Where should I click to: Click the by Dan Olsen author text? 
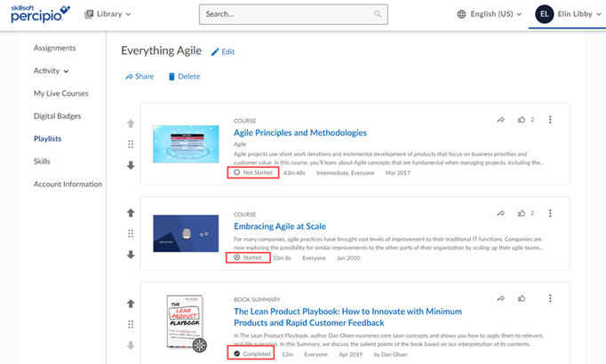(390, 354)
